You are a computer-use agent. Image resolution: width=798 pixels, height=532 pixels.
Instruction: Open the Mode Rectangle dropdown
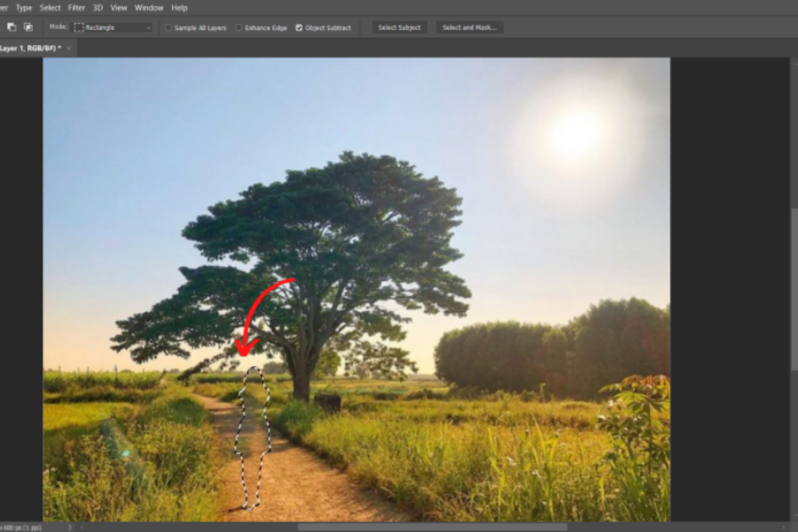[x=113, y=27]
